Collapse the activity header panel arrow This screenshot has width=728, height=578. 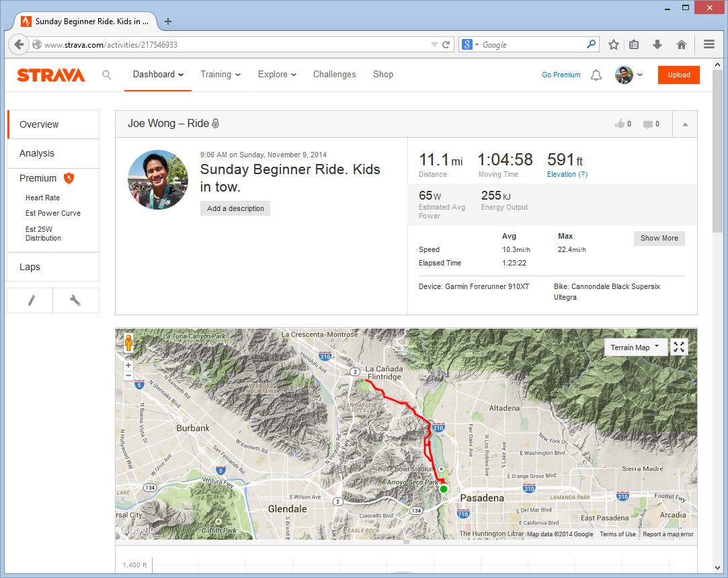pos(684,124)
